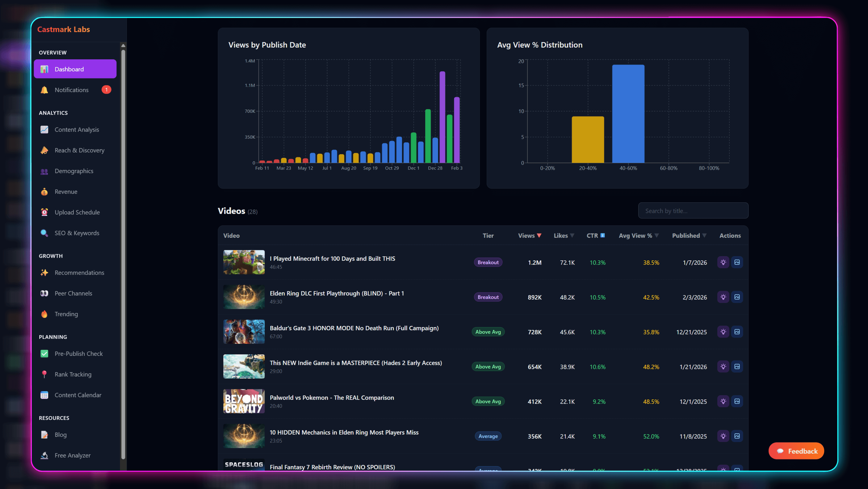Go to Content Analysis section
This screenshot has height=489, width=868.
77,129
